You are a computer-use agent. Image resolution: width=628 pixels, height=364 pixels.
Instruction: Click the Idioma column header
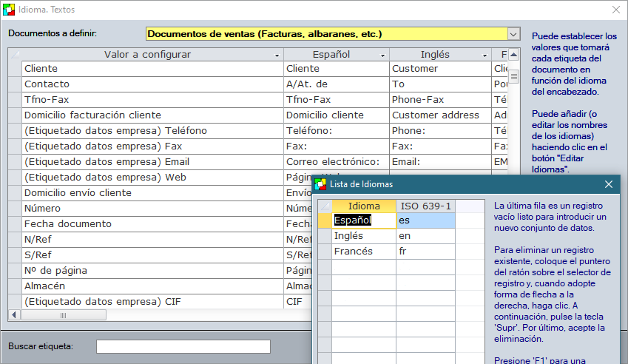pyautogui.click(x=363, y=206)
